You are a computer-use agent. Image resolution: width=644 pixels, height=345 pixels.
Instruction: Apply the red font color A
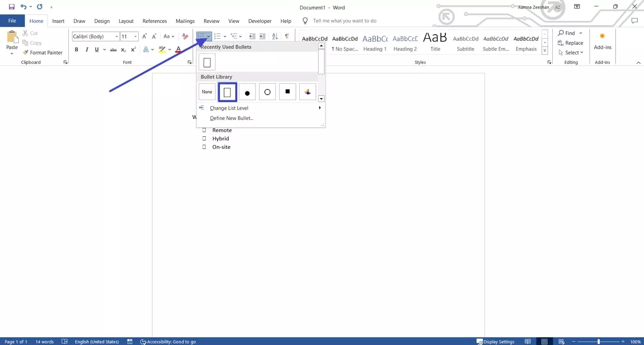(x=178, y=50)
